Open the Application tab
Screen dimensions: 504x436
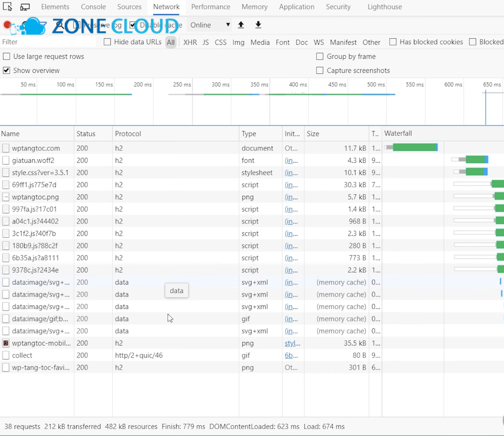[297, 7]
